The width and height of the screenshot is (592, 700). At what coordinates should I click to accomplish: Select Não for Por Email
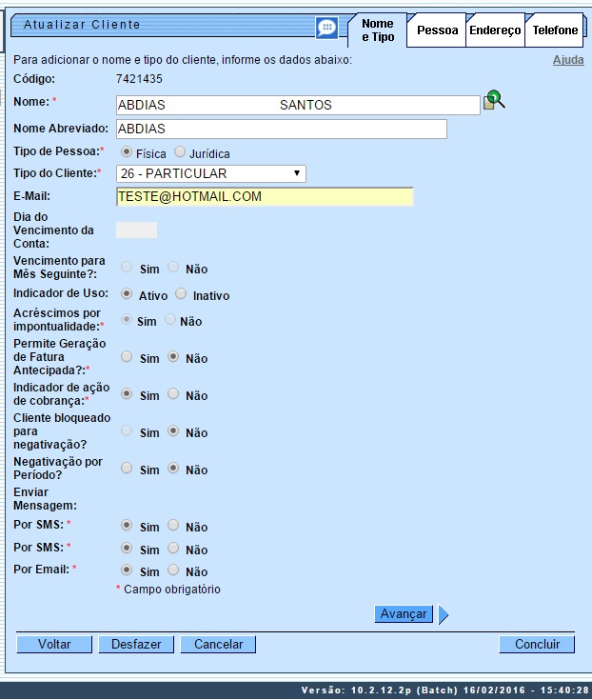click(173, 570)
